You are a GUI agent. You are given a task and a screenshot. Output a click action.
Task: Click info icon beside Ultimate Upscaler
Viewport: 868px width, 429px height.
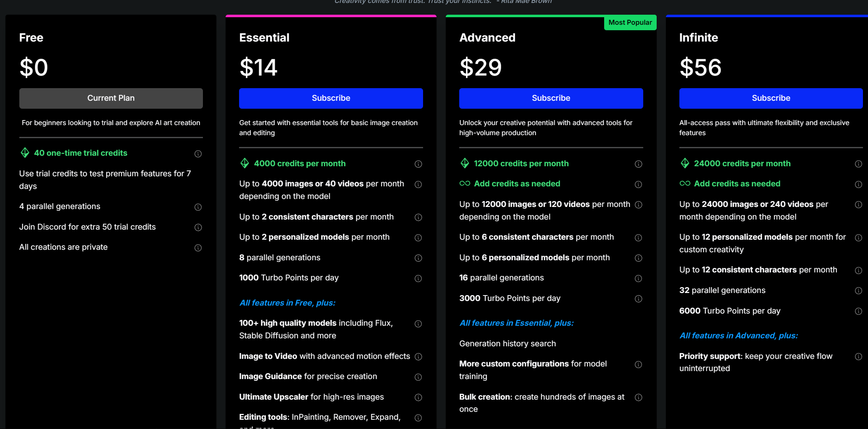418,397
